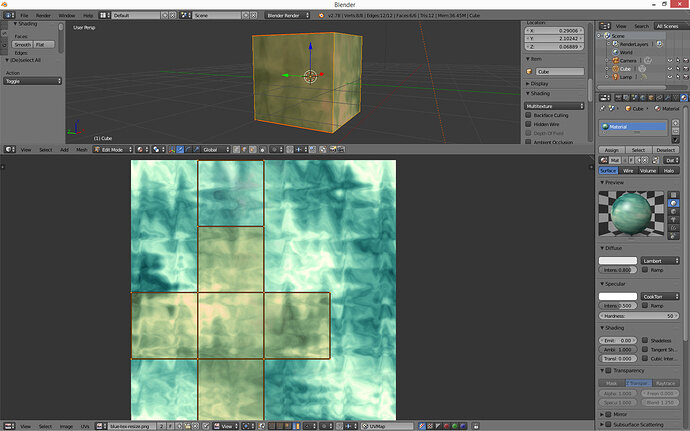
Task: Click the sphere preview type icon
Action: point(673,203)
